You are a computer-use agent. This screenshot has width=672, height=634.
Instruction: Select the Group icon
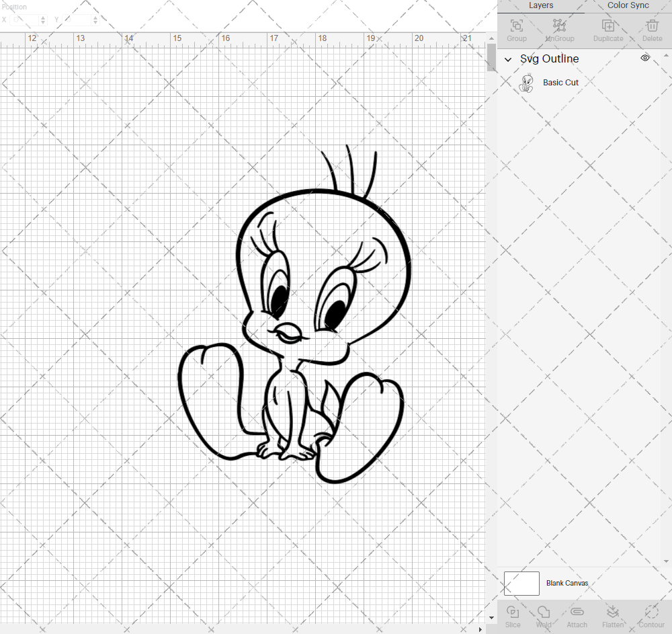click(x=516, y=26)
